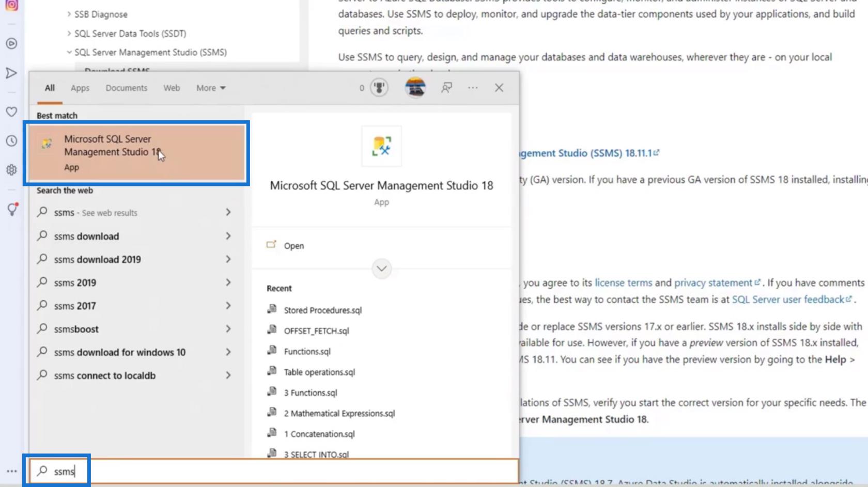This screenshot has width=868, height=487.
Task: Switch to the Web search tab
Action: [172, 88]
